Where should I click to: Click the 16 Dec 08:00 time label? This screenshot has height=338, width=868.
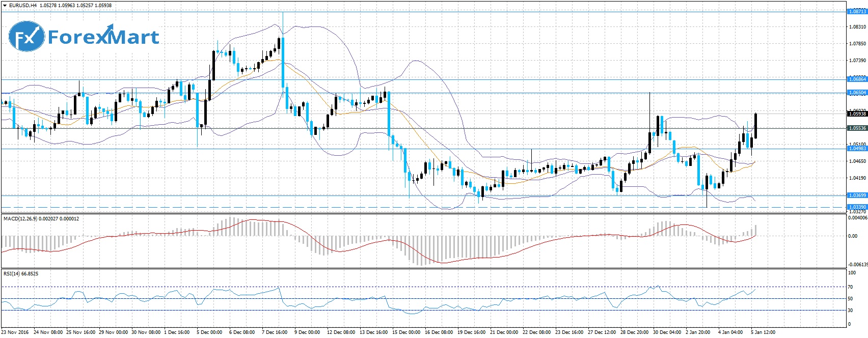[x=439, y=332]
